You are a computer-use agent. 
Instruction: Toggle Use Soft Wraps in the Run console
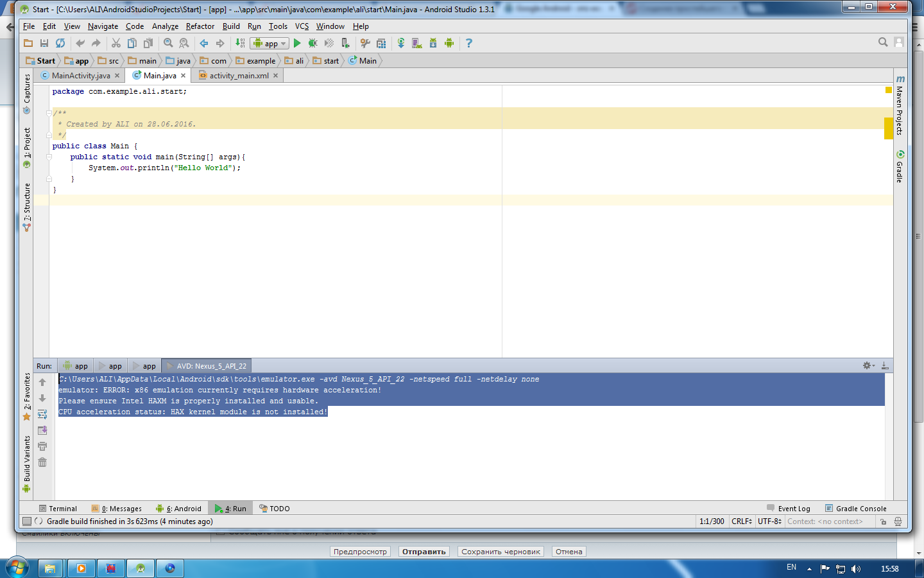(x=42, y=414)
